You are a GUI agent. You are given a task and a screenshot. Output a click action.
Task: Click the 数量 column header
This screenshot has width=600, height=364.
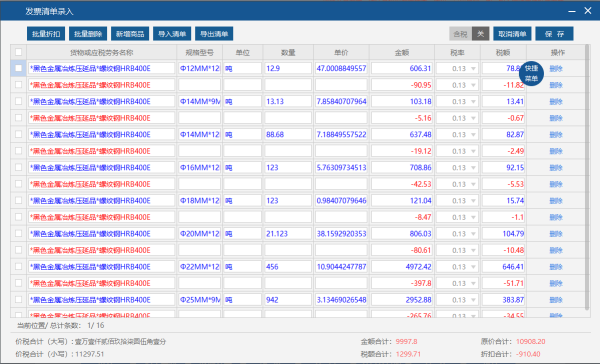(x=288, y=52)
